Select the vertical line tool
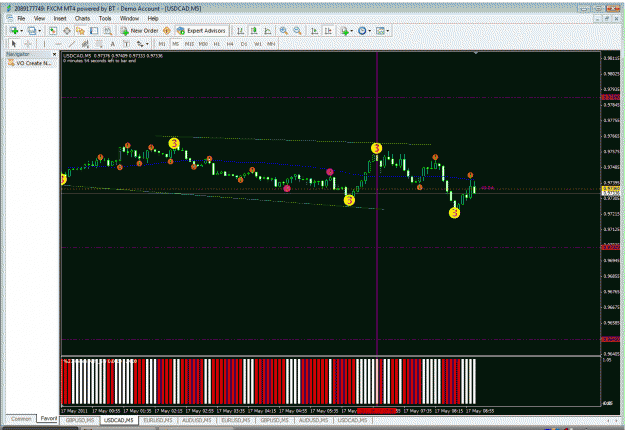This screenshot has width=625, height=430. 44,44
